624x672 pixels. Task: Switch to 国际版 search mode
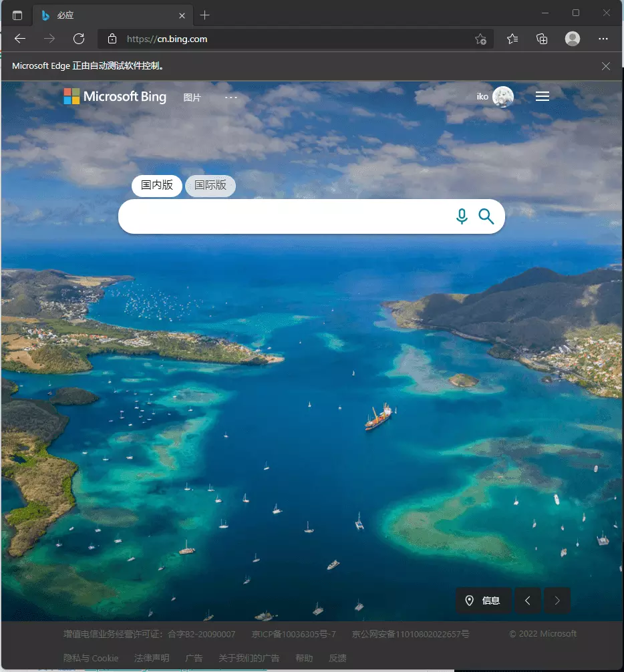pos(210,185)
